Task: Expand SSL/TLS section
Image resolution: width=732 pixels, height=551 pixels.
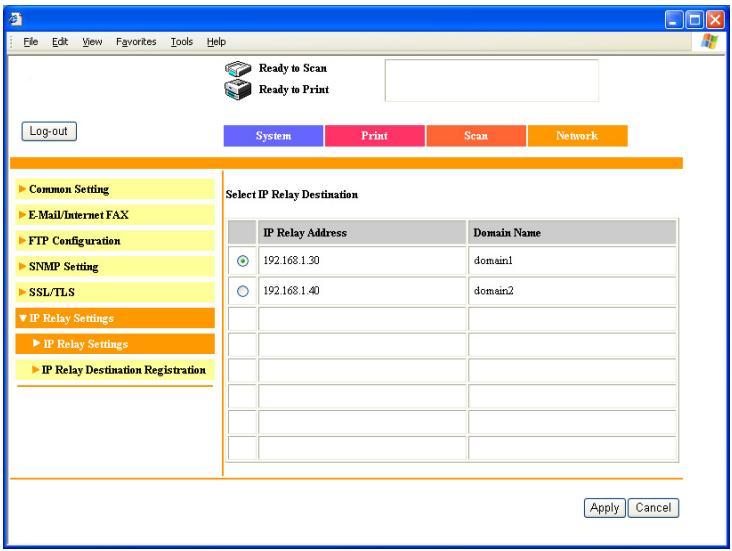Action: point(115,292)
